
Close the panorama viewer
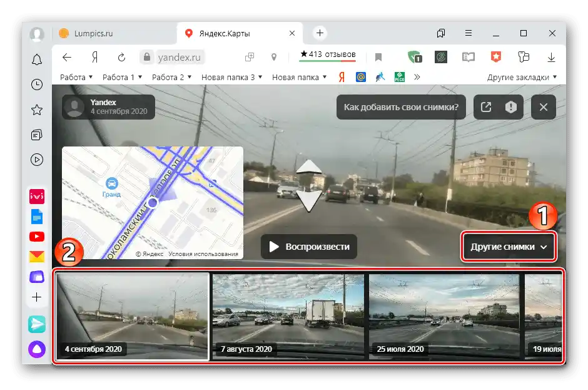(x=544, y=107)
